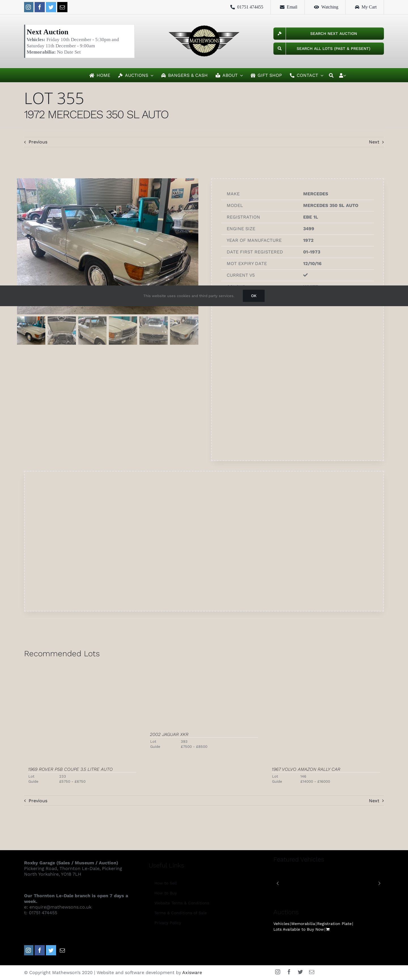Open the Watching list with eye icon
Screen dimensions: 408x980
(326, 7)
